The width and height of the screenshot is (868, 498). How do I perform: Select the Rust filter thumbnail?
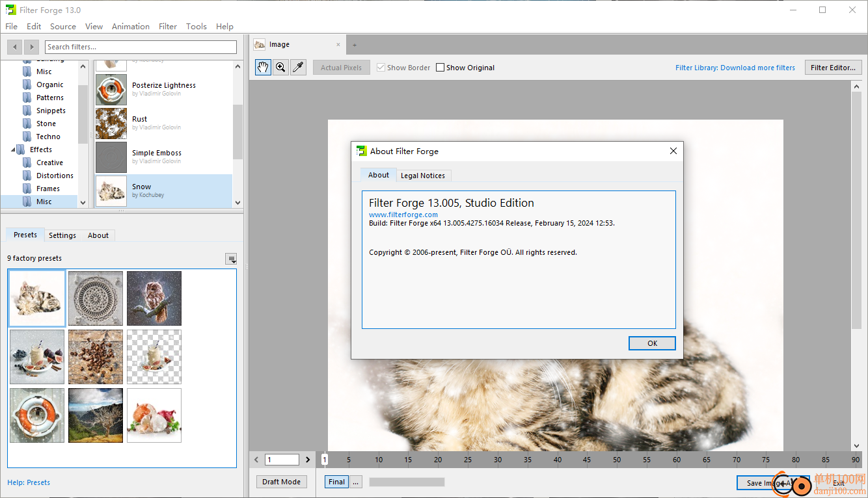pyautogui.click(x=111, y=124)
